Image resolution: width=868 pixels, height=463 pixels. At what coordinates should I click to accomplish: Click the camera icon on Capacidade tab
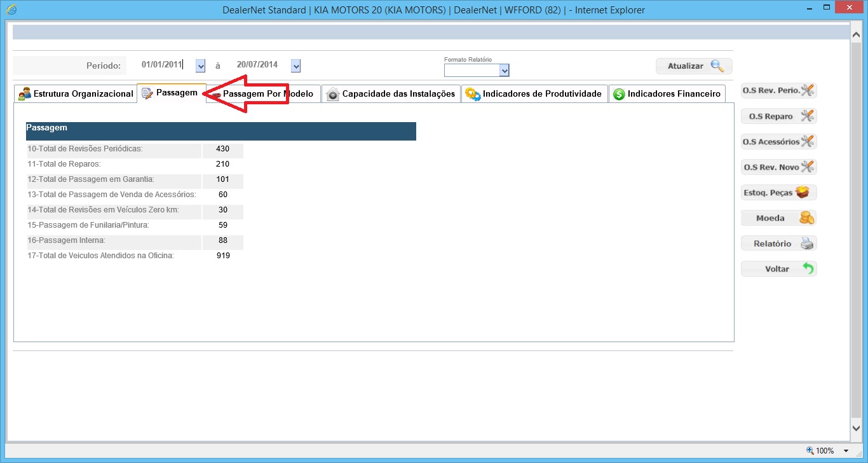pyautogui.click(x=332, y=94)
